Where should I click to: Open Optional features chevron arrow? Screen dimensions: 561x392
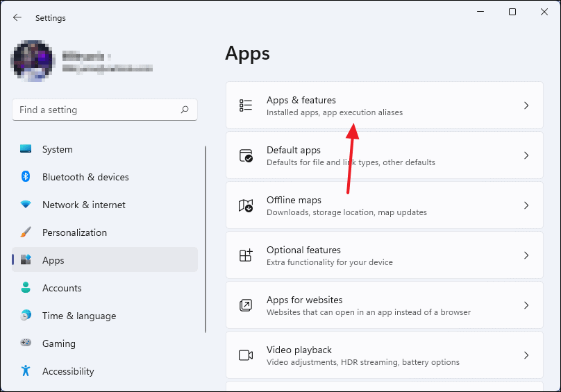(526, 255)
